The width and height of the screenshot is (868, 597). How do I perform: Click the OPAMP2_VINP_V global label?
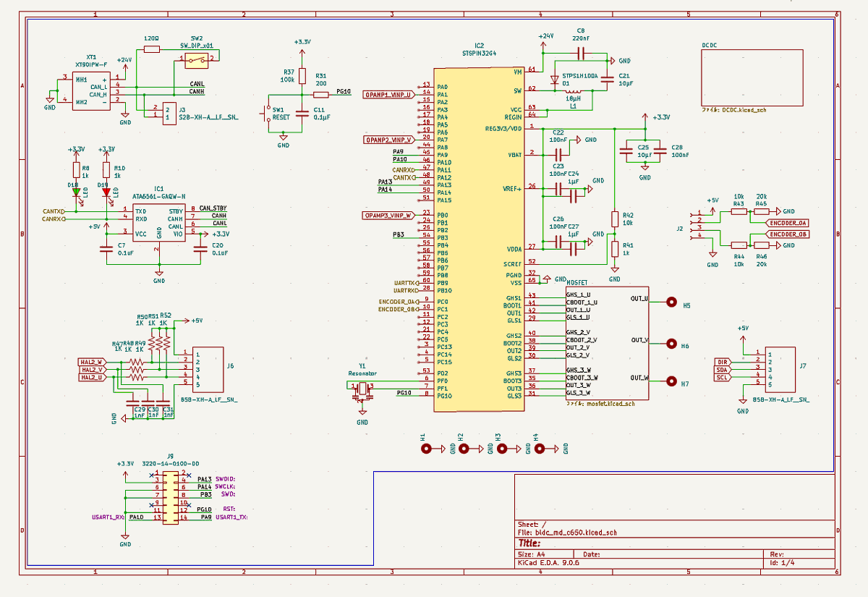(388, 140)
